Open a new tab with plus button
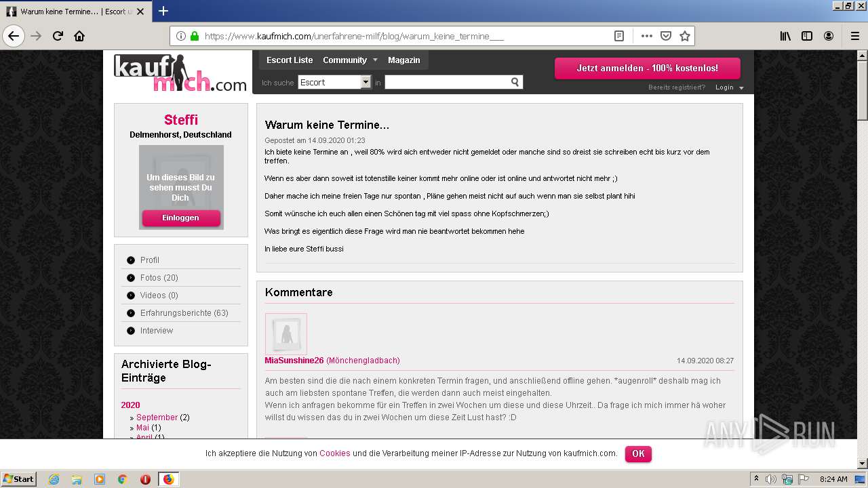The image size is (868, 488). [x=163, y=11]
